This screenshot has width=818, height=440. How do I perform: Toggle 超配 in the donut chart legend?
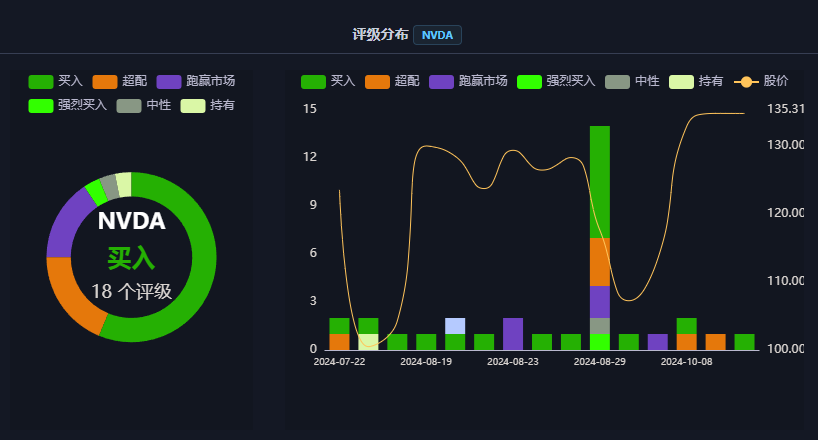point(119,81)
